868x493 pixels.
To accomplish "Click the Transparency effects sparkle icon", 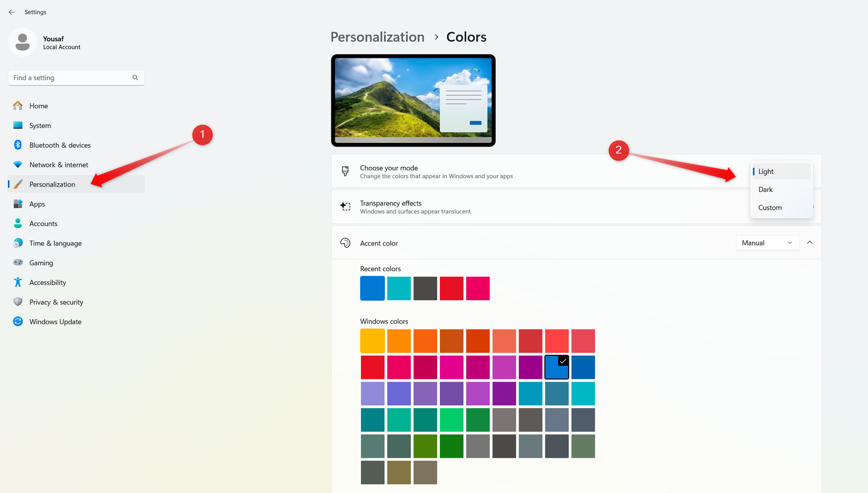I will [346, 207].
